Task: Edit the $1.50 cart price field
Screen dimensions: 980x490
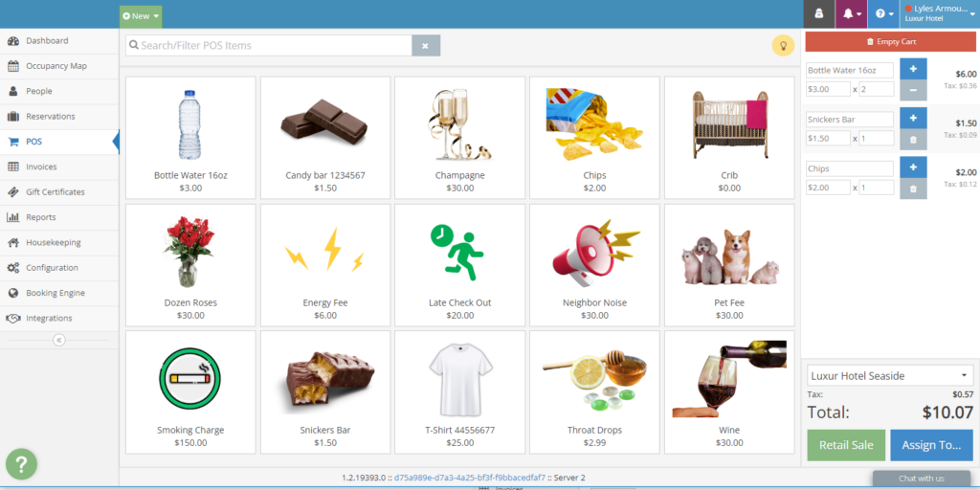Action: (x=828, y=138)
